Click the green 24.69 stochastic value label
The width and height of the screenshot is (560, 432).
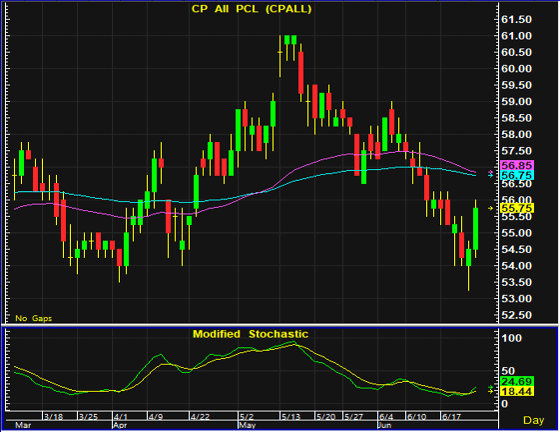point(517,381)
